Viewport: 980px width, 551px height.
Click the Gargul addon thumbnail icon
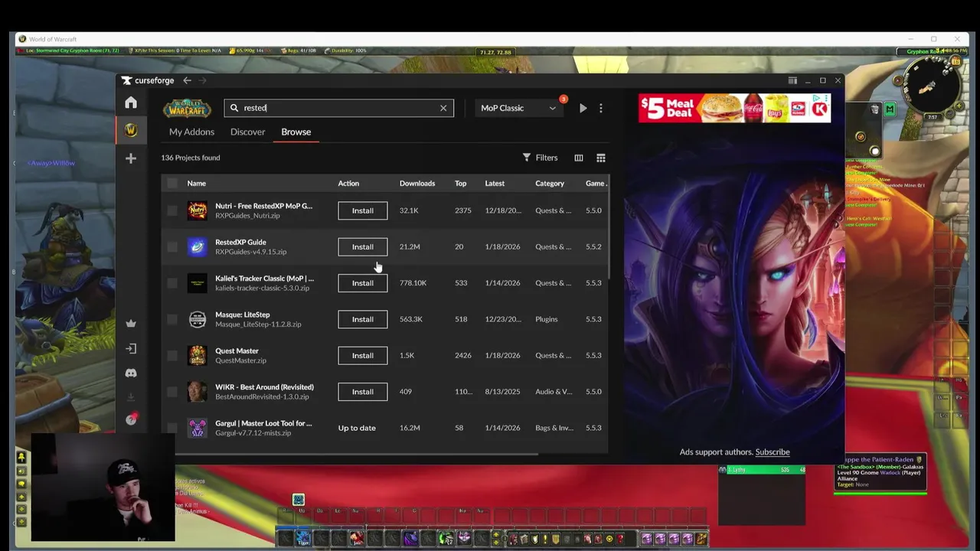pyautogui.click(x=198, y=428)
